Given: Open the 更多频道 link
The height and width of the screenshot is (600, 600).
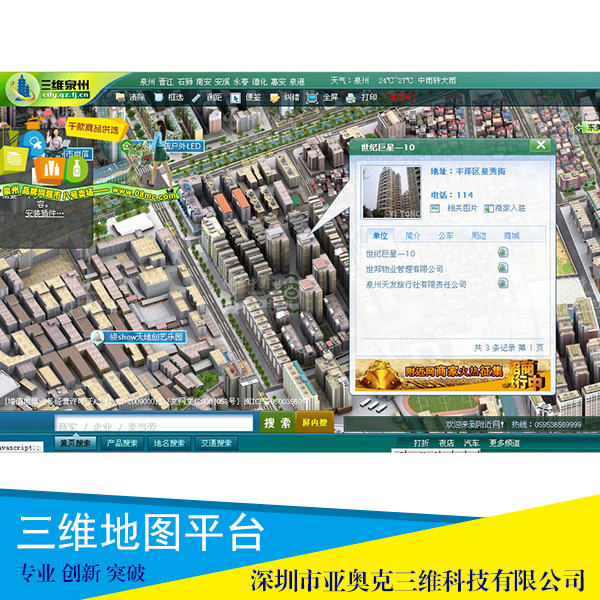Looking at the screenshot, I should (504, 443).
